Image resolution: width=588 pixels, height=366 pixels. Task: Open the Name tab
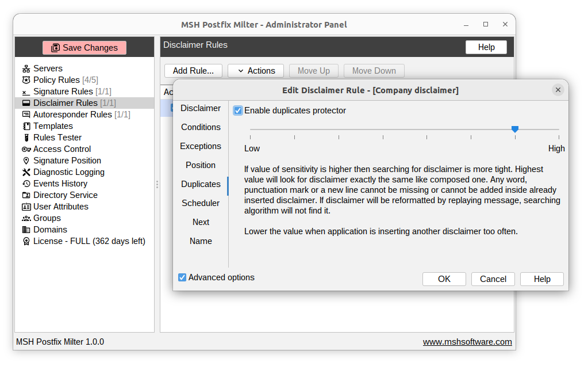pos(201,241)
